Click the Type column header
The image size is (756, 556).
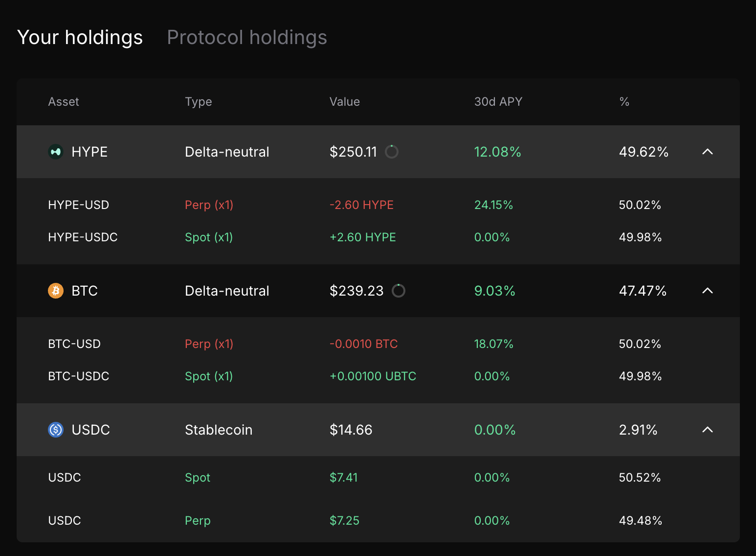tap(199, 102)
